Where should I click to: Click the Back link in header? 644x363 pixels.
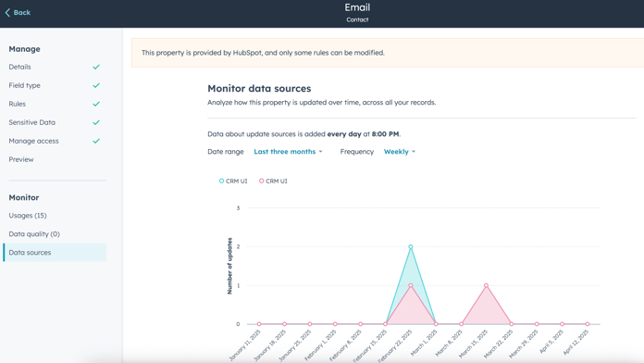click(x=18, y=13)
